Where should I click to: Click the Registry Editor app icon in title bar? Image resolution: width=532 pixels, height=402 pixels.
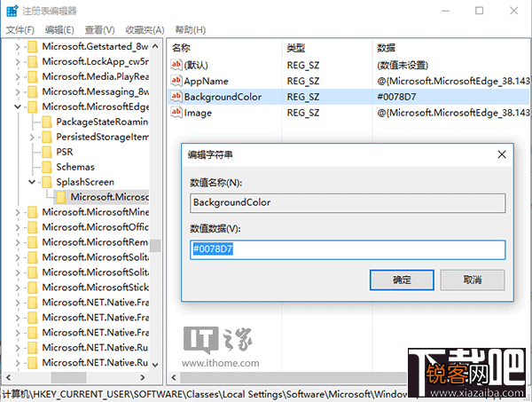click(x=12, y=11)
